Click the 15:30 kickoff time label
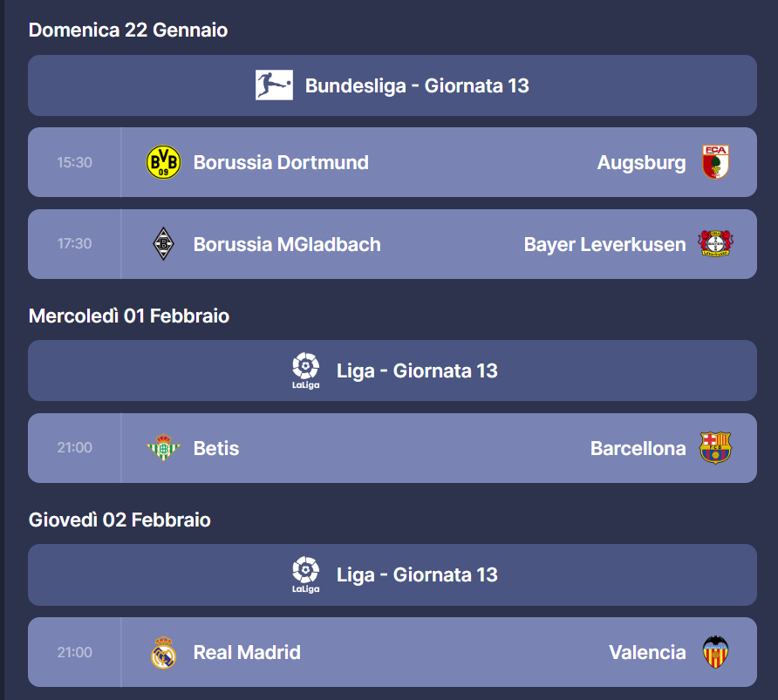778x700 pixels. (x=73, y=162)
